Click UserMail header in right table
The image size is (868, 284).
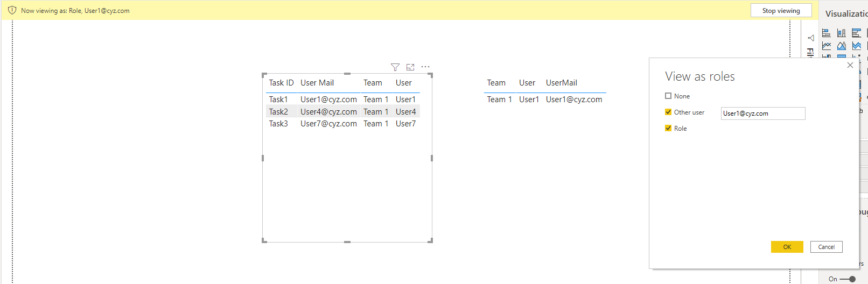[562, 83]
